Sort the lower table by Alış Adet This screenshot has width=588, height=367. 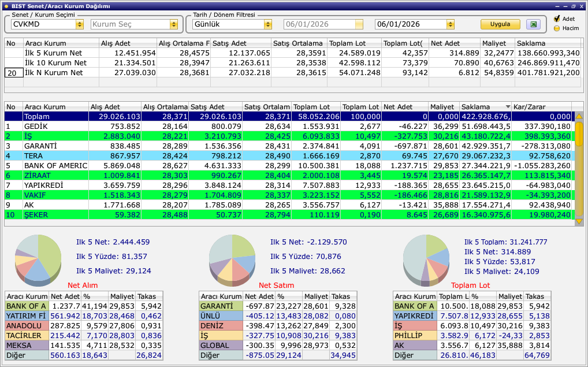[115, 107]
